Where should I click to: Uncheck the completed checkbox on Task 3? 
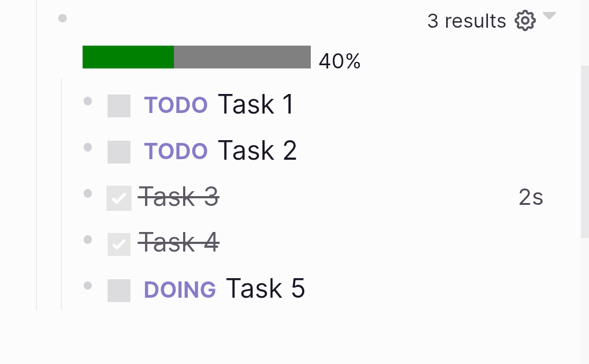click(x=119, y=198)
